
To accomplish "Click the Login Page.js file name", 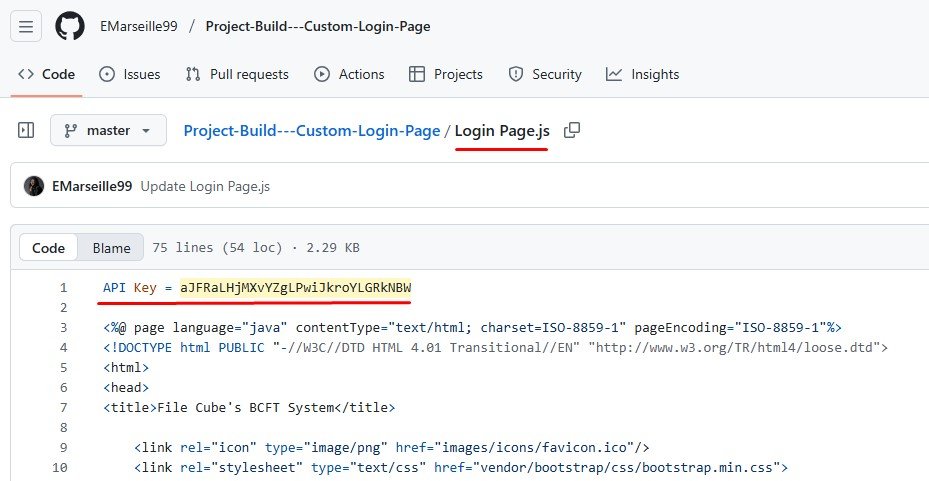I will pos(502,130).
